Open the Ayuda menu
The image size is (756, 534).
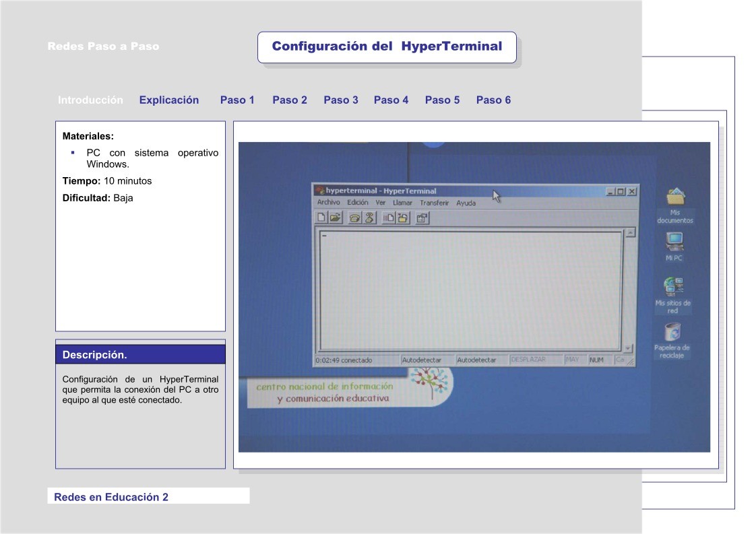(466, 203)
